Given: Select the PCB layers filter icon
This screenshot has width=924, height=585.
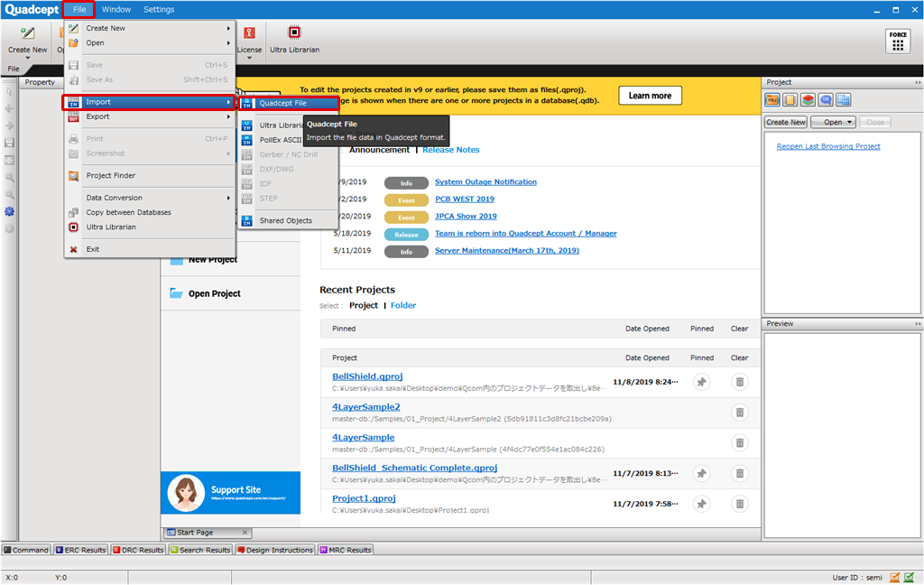Looking at the screenshot, I should (808, 99).
